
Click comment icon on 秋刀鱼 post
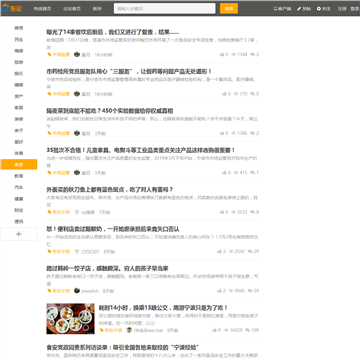(253, 212)
